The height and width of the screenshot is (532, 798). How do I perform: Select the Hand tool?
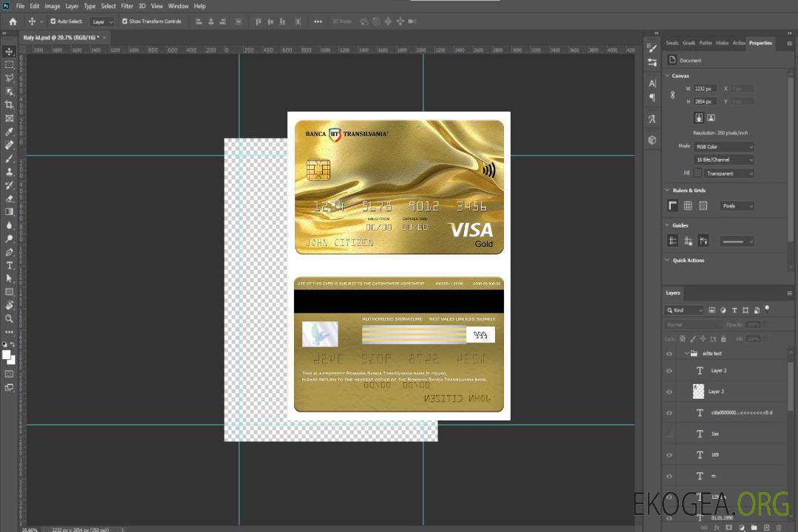click(9, 305)
